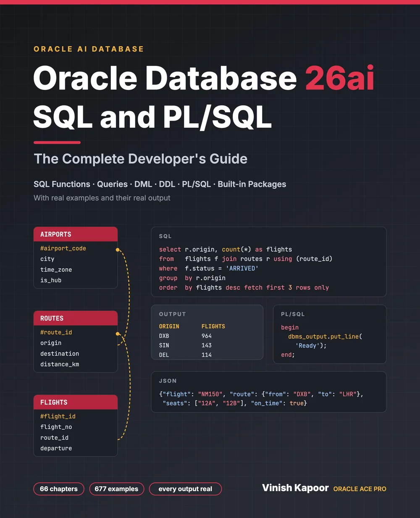Click 'dbms_output.put_line(' in PL/SQL panel

click(325, 337)
